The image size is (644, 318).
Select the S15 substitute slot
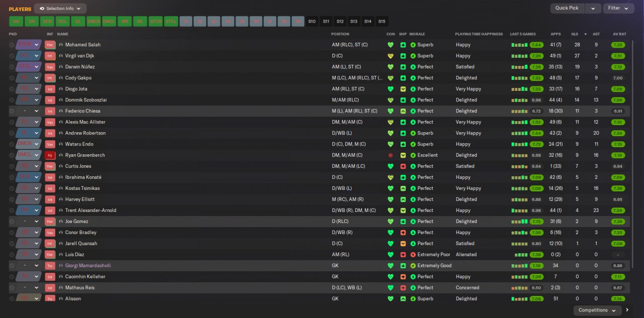382,22
